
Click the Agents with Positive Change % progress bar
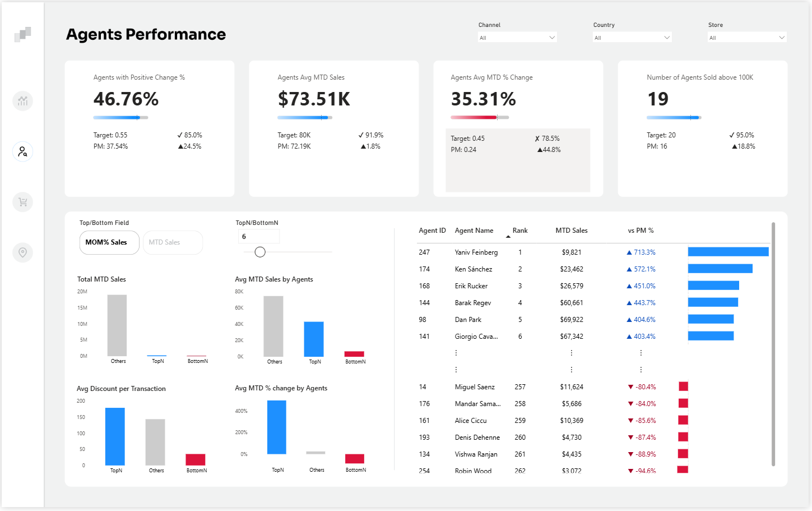(x=120, y=117)
